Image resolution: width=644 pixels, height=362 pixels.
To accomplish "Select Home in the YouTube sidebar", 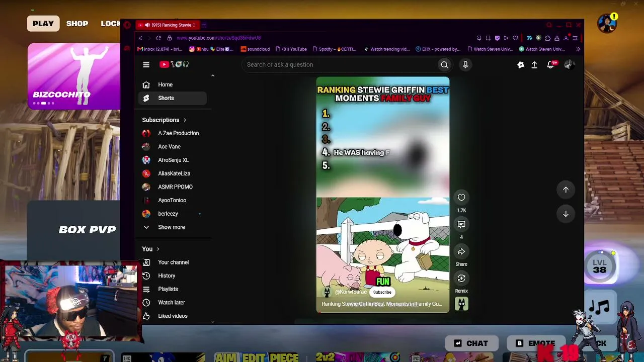I will coord(173,84).
